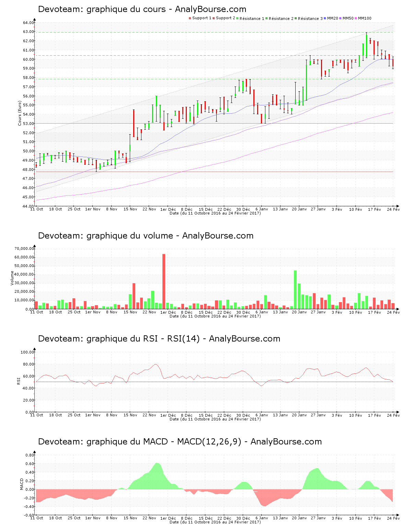Click the 'MACD' vertical axis label
Screen dimensions: 412x532
pyautogui.click(x=22, y=484)
